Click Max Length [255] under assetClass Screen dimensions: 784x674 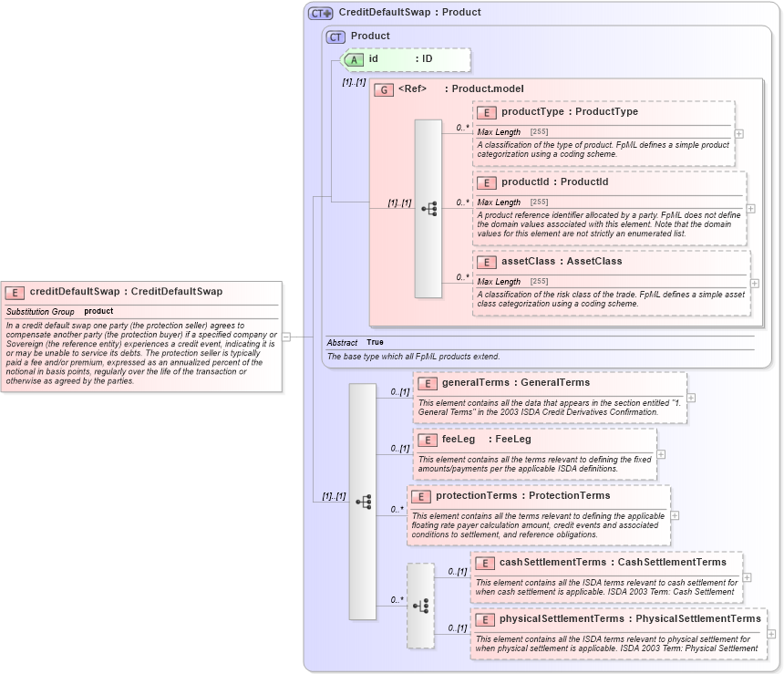tap(512, 282)
